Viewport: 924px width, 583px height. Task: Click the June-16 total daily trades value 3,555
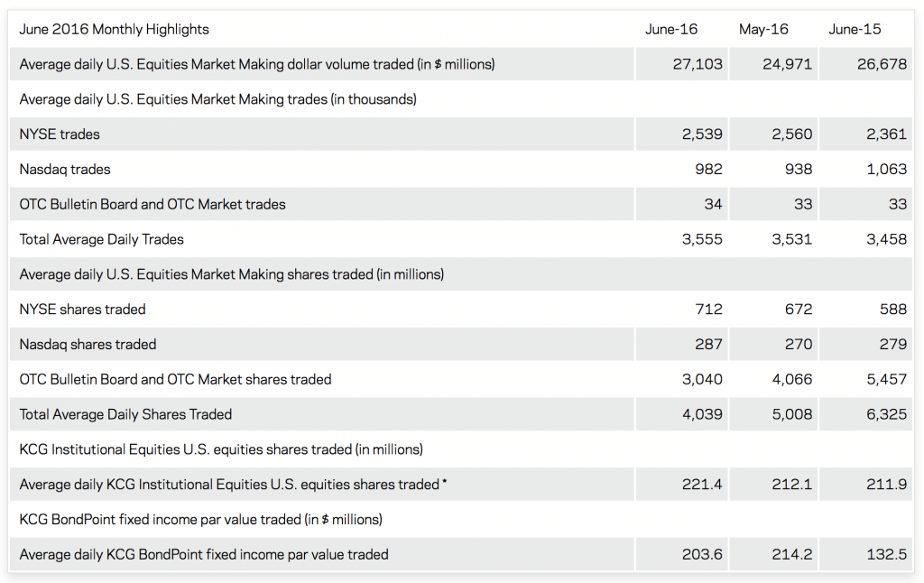[x=702, y=239]
